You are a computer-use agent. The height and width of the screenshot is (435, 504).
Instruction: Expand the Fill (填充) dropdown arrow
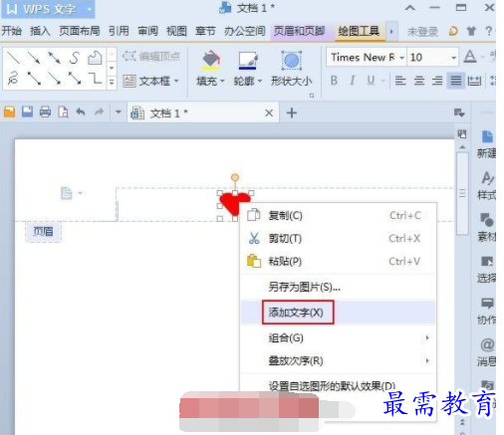point(222,81)
